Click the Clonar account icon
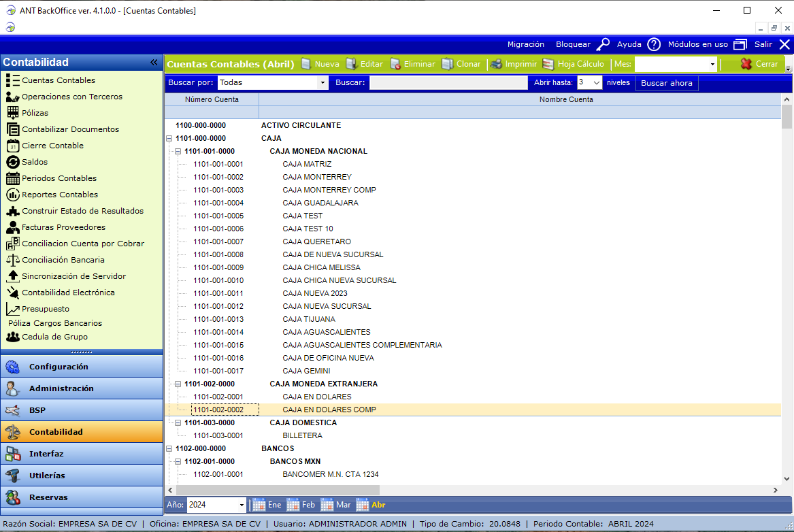Viewport: 794px width, 532px height. [447, 64]
